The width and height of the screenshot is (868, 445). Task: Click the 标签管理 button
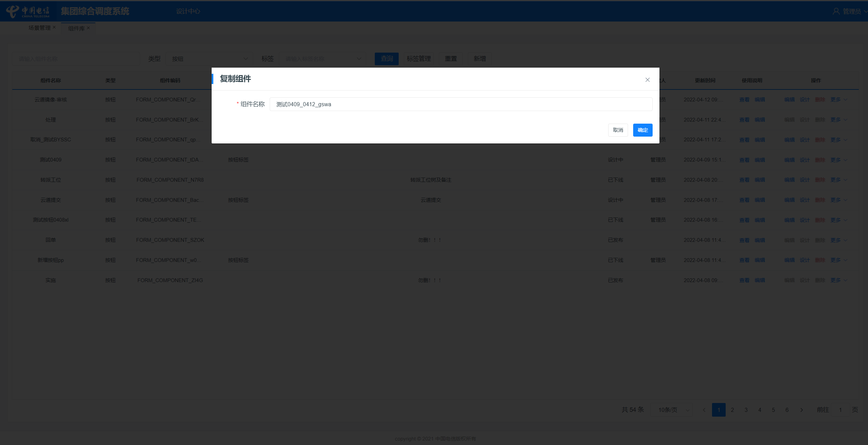point(418,59)
